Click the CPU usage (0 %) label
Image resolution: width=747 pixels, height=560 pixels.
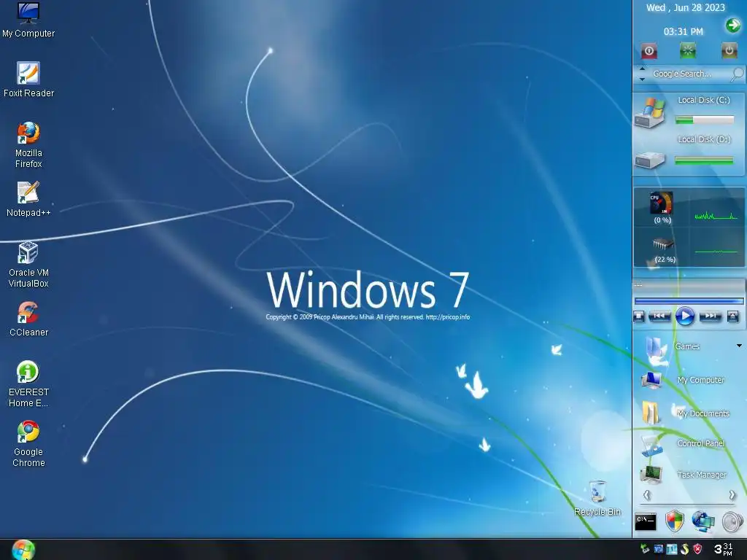point(662,220)
